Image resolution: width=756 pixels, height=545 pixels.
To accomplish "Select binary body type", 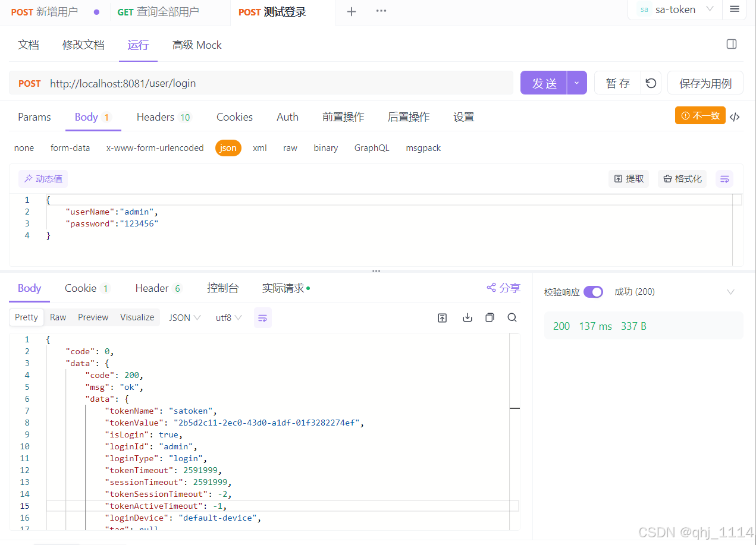I will (326, 148).
